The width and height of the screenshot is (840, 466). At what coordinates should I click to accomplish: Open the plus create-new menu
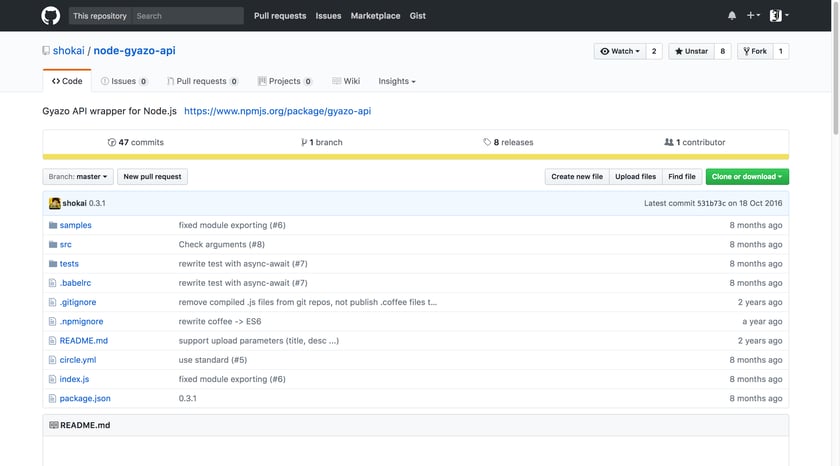(x=753, y=16)
